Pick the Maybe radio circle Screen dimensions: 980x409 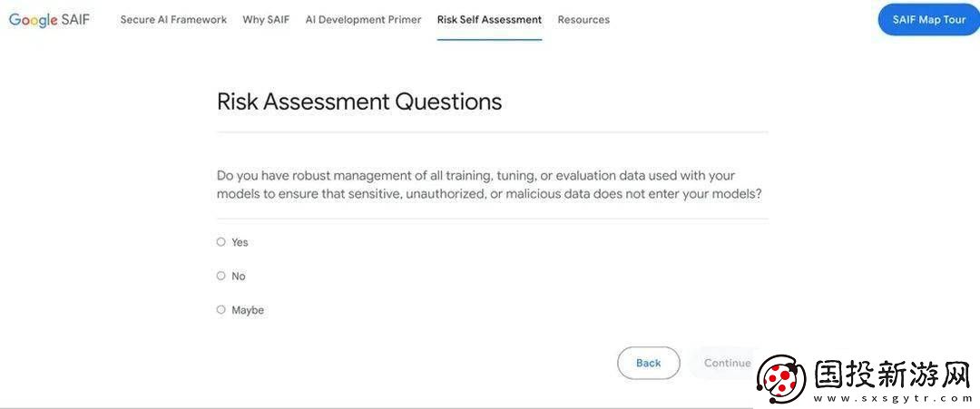click(x=220, y=309)
